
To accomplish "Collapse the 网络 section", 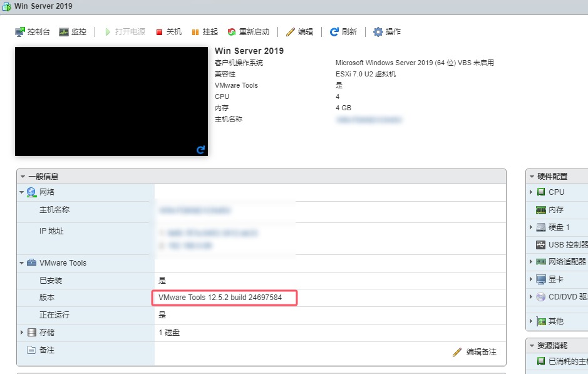I will (22, 192).
